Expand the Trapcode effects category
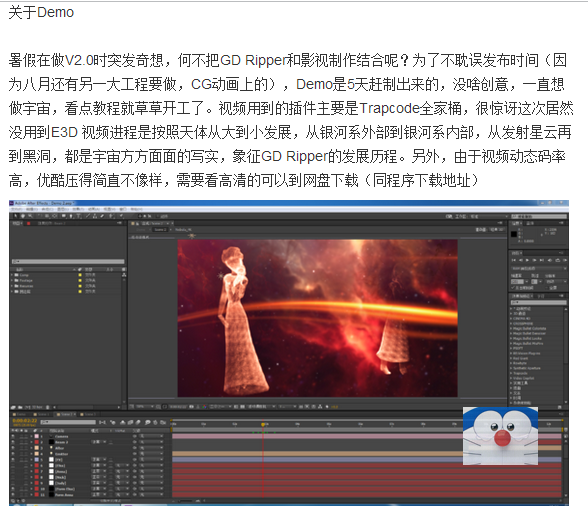The height and width of the screenshot is (515, 588). coord(511,373)
